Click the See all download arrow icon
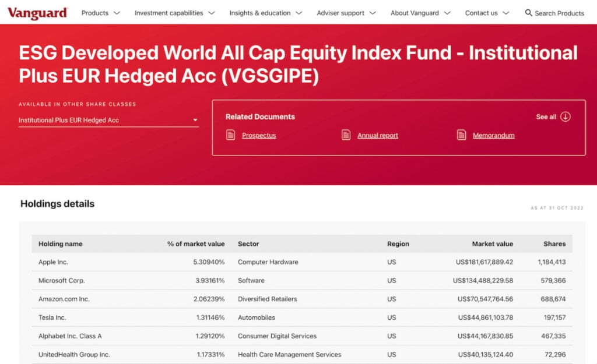This screenshot has height=364, width=597. click(566, 116)
